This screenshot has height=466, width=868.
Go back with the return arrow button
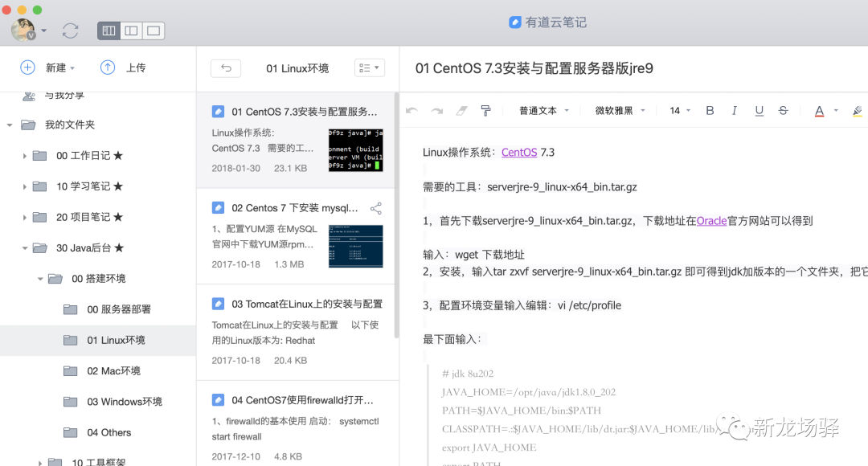click(x=226, y=68)
